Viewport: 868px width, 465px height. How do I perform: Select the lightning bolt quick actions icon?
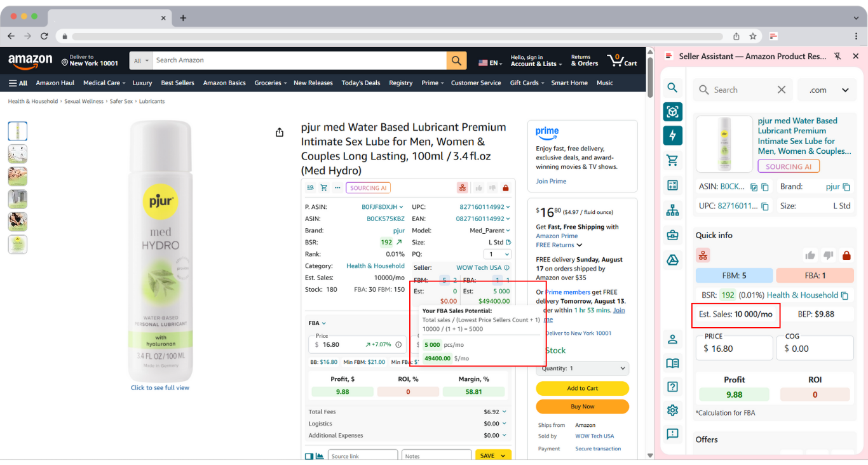point(672,135)
